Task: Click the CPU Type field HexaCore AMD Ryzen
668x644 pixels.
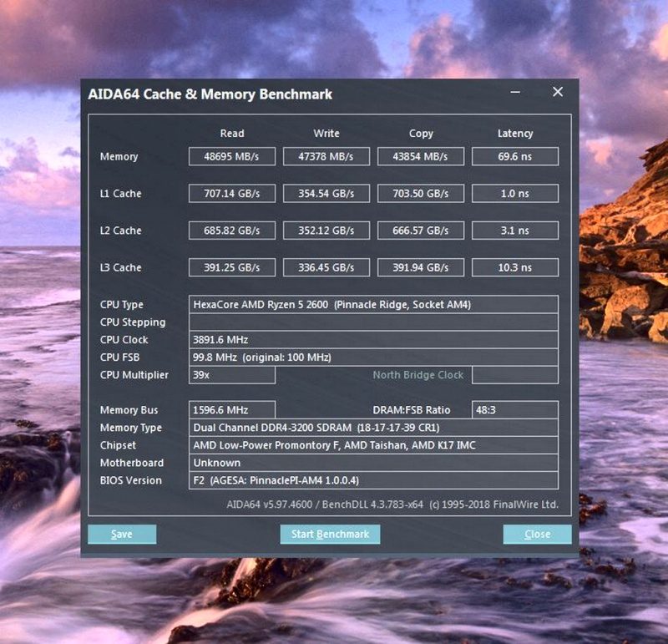Action: click(373, 305)
